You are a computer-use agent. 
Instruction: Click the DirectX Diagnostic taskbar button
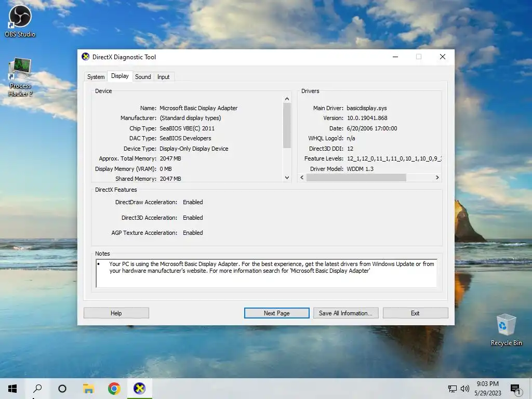click(x=139, y=389)
